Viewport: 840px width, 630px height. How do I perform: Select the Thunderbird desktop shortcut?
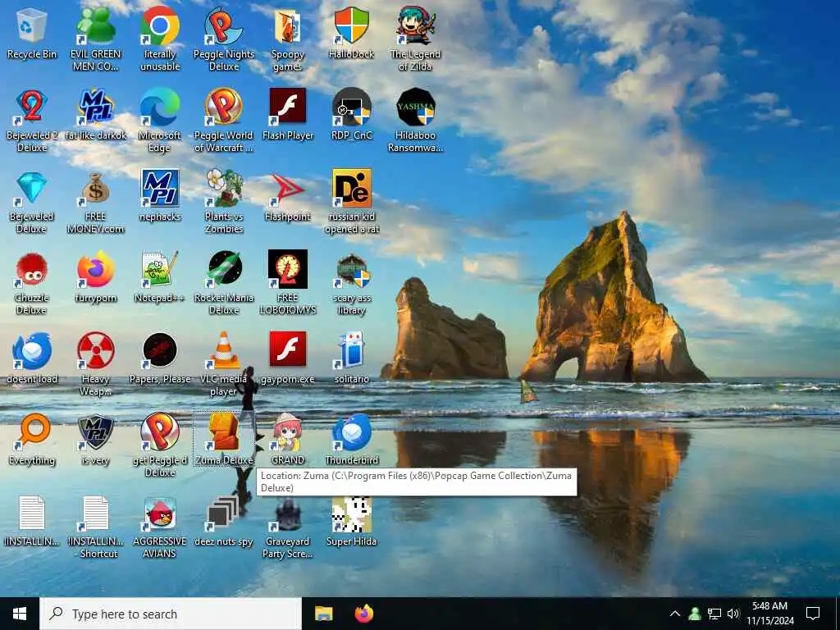pyautogui.click(x=351, y=440)
